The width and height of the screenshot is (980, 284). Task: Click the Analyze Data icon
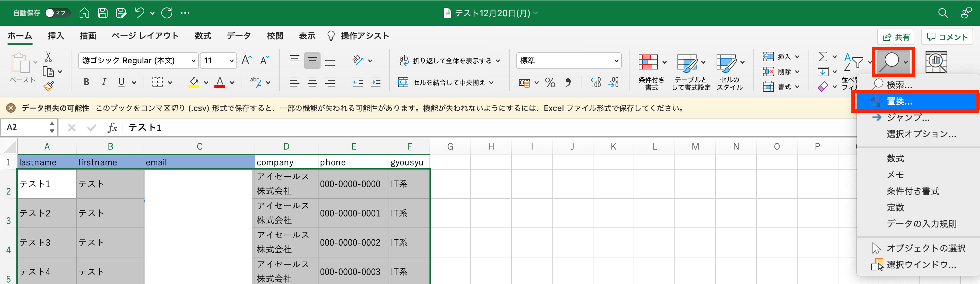(x=935, y=62)
